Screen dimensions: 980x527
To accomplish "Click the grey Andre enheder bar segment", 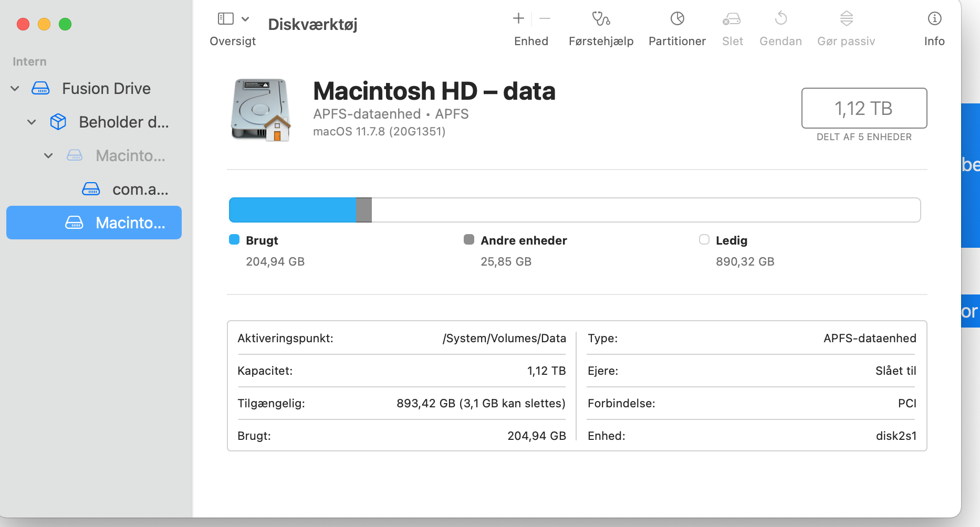I will pos(363,210).
